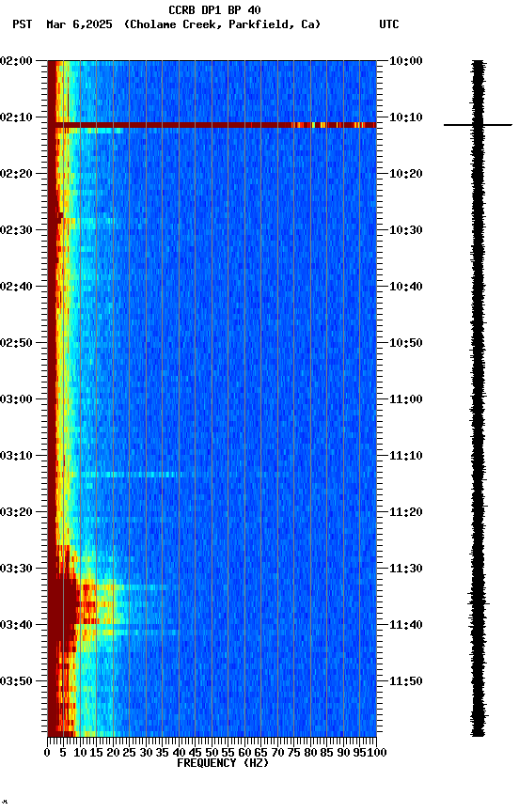Click the FREQUENCY (HZ) axis label

click(x=223, y=764)
